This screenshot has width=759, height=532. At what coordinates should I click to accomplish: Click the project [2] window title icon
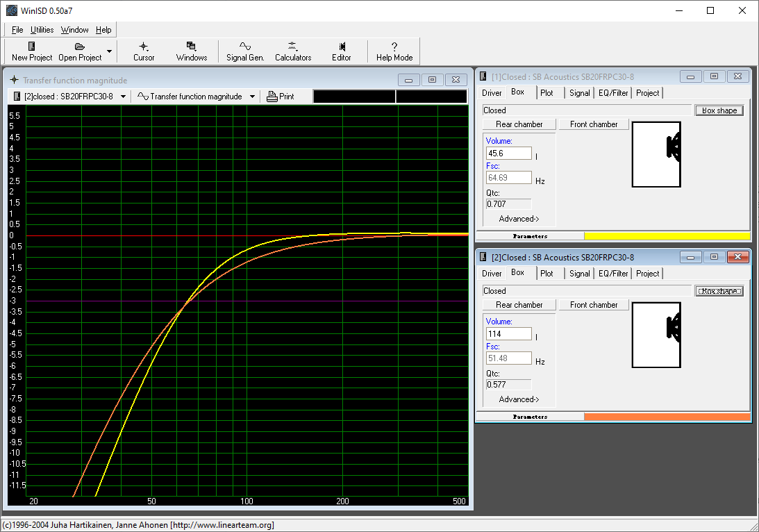(x=483, y=257)
